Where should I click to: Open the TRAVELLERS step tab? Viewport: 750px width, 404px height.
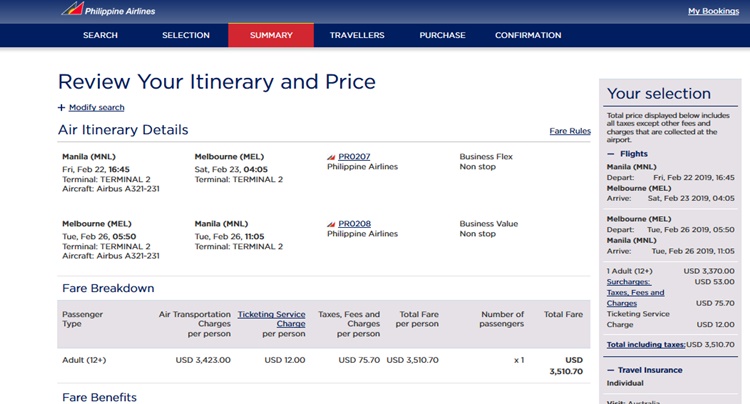357,35
